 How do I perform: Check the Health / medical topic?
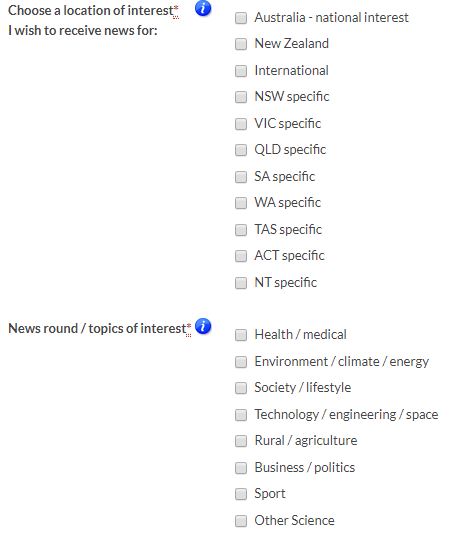click(241, 335)
